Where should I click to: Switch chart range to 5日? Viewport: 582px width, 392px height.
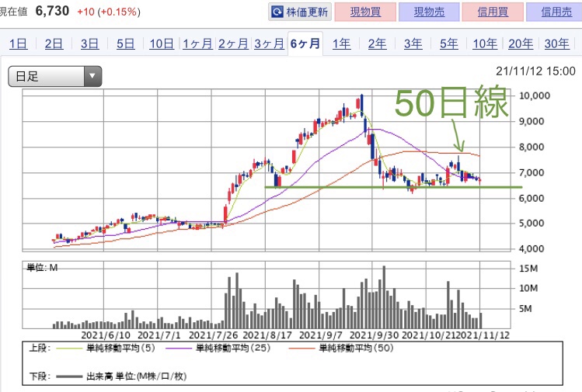pyautogui.click(x=125, y=43)
